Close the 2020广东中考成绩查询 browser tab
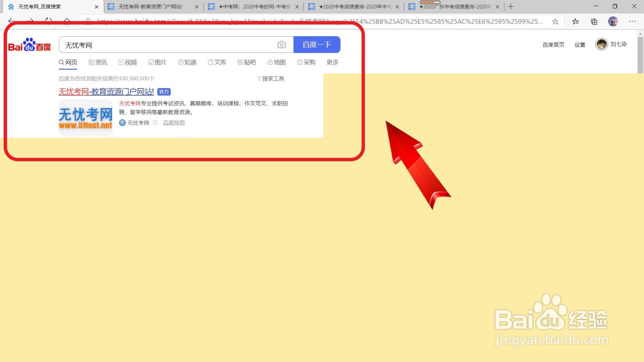Image resolution: width=644 pixels, height=362 pixels. tap(497, 7)
